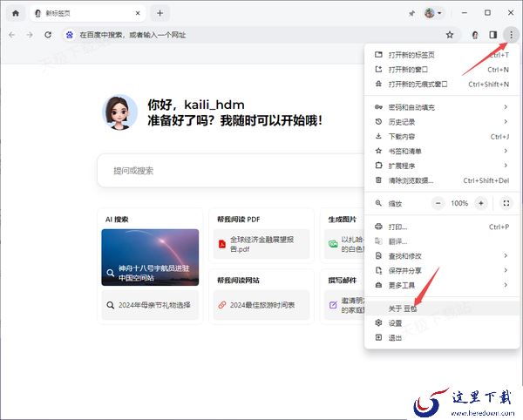This screenshot has height=420, width=523.
Task: Click the page reload icon
Action: pyautogui.click(x=49, y=35)
